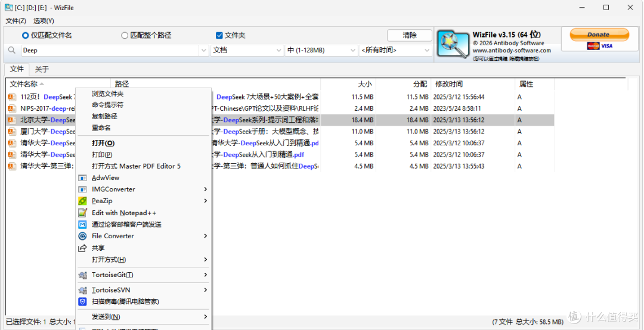644x330 pixels.
Task: Click the PDF icon of 北京大学 file
Action: pos(13,120)
